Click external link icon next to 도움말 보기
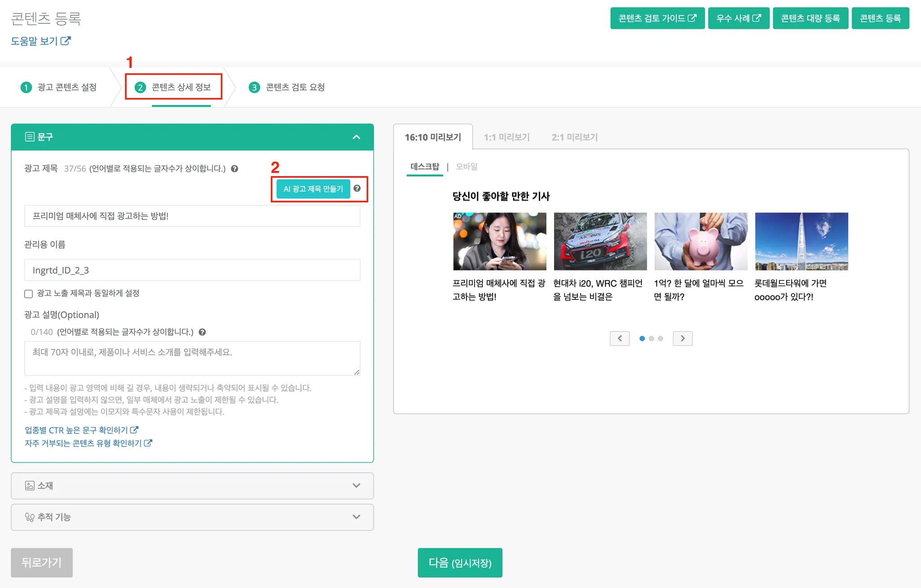Viewport: 921px width, 588px height. pos(66,41)
